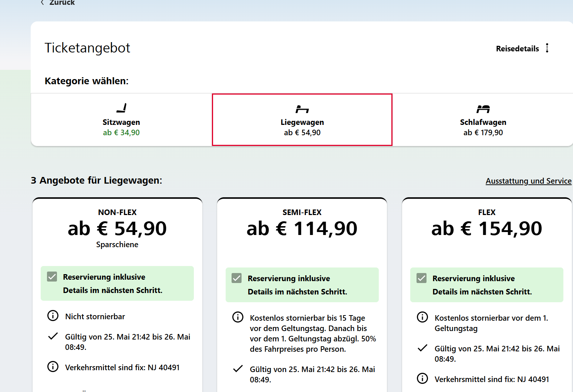Viewport: 573px width, 392px height.
Task: Toggle FLEX Reservierung inklusive checkbox
Action: 421,278
